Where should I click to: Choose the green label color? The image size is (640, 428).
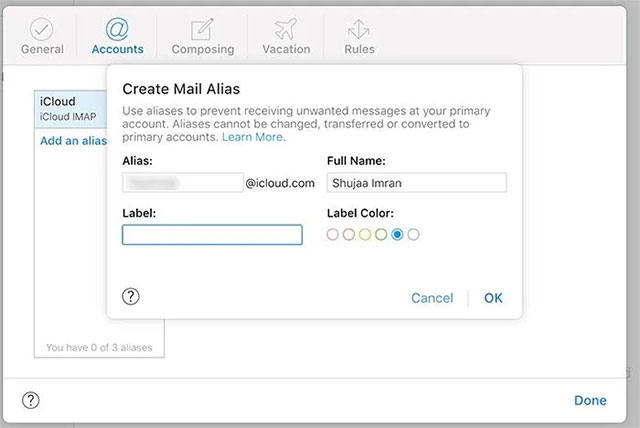pyautogui.click(x=381, y=234)
